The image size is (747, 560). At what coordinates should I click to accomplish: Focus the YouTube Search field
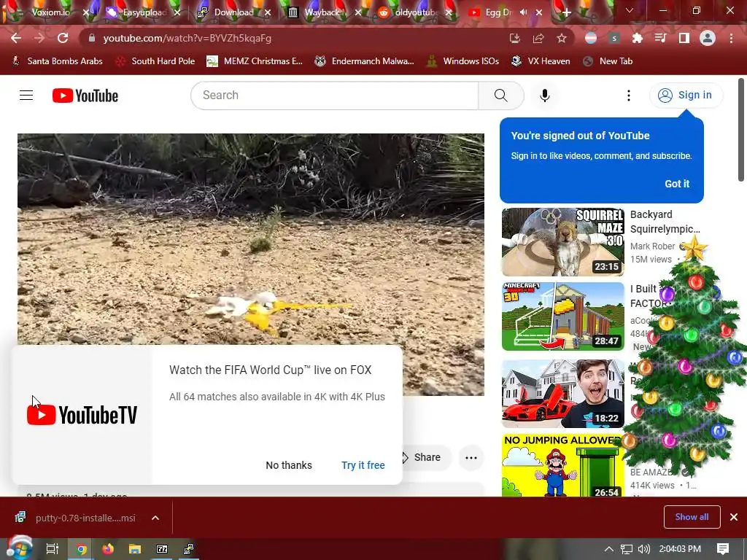(x=334, y=96)
